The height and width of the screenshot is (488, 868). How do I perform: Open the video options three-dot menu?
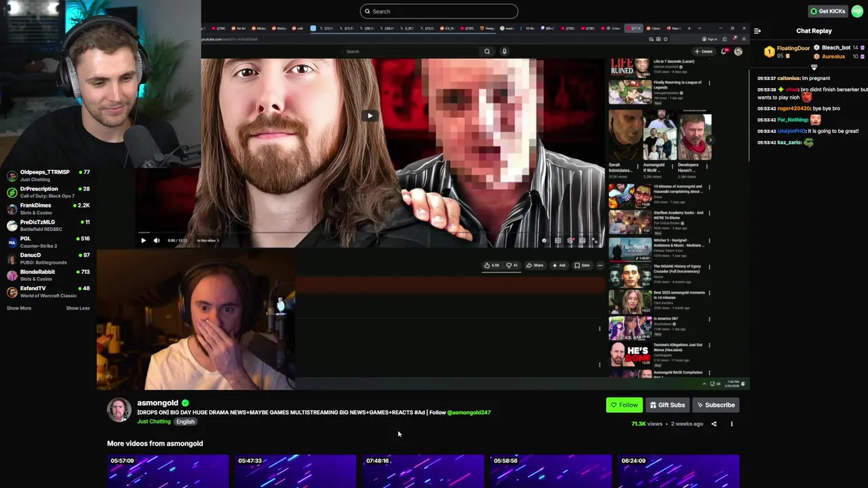coord(731,424)
